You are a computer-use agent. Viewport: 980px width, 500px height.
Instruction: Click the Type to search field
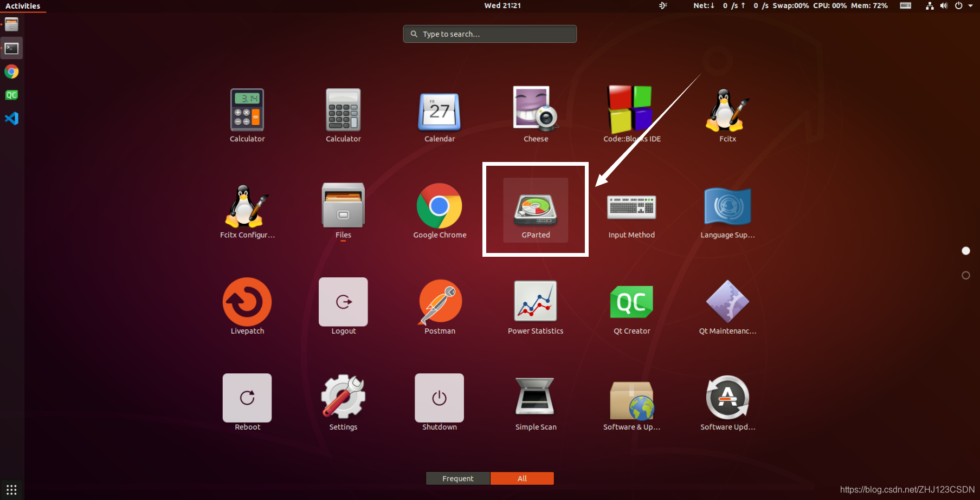[489, 34]
